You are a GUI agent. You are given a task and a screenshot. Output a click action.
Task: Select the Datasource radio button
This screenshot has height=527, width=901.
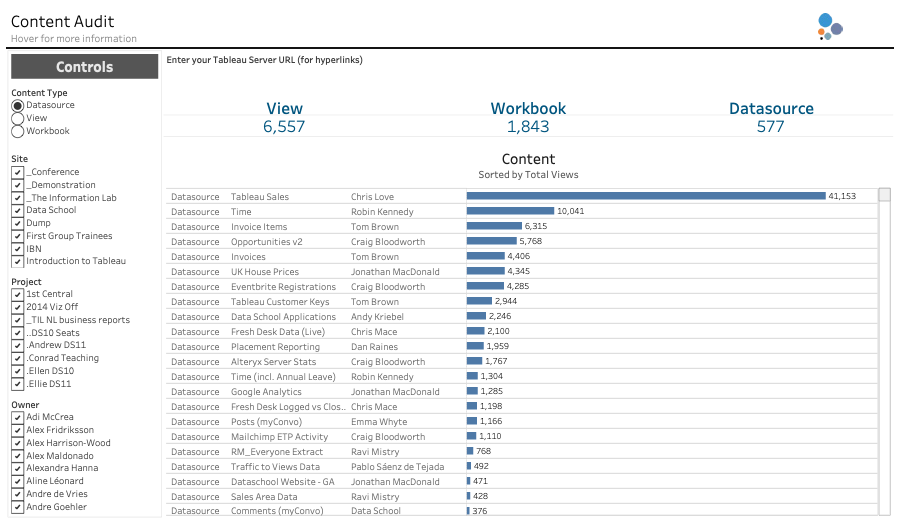(x=17, y=106)
